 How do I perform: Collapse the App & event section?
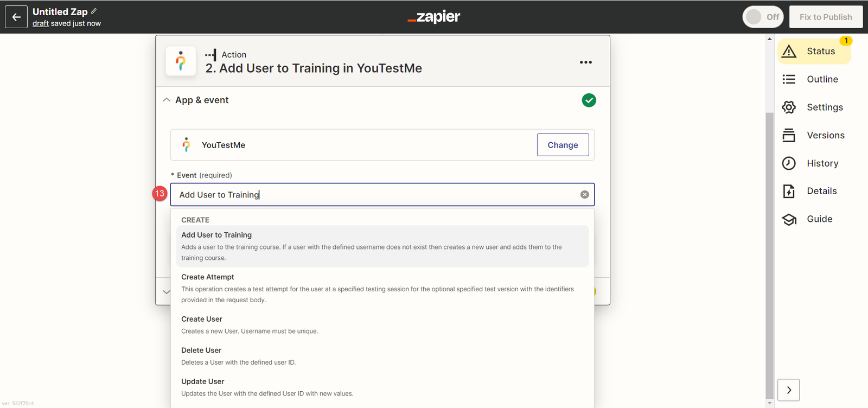tap(167, 100)
